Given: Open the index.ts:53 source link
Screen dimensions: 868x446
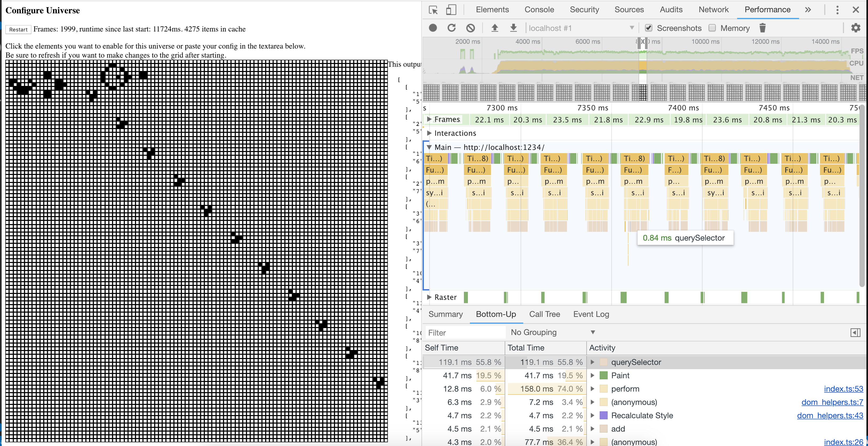Looking at the screenshot, I should [843, 389].
